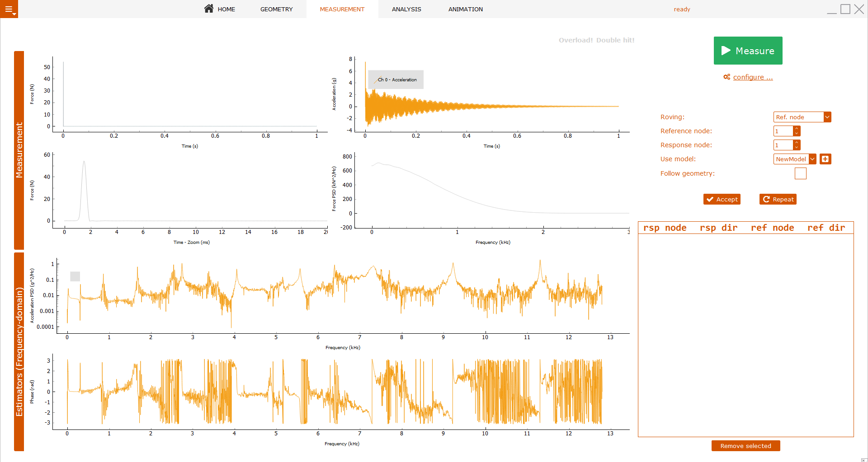Click the rsp dir column header
This screenshot has height=462, width=868.
718,228
